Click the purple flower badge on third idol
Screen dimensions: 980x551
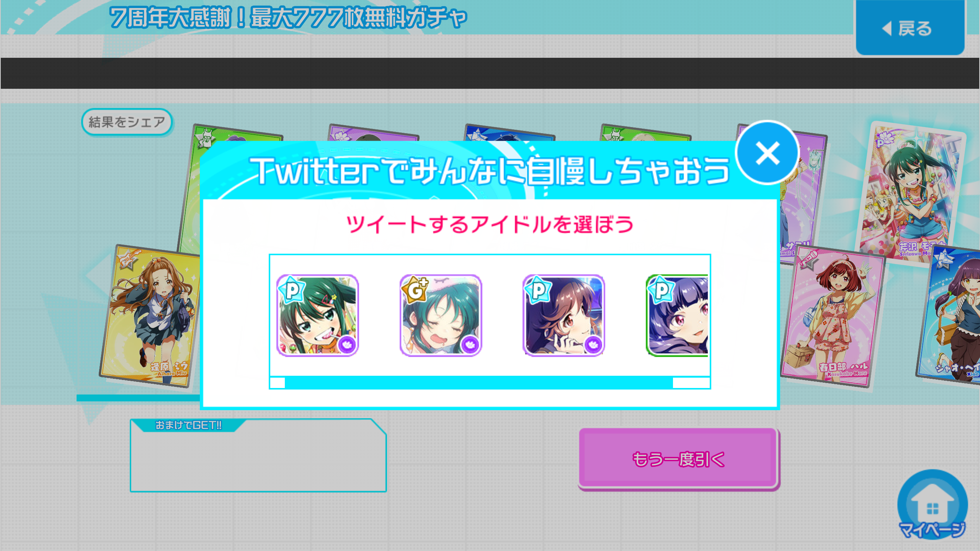(x=593, y=345)
